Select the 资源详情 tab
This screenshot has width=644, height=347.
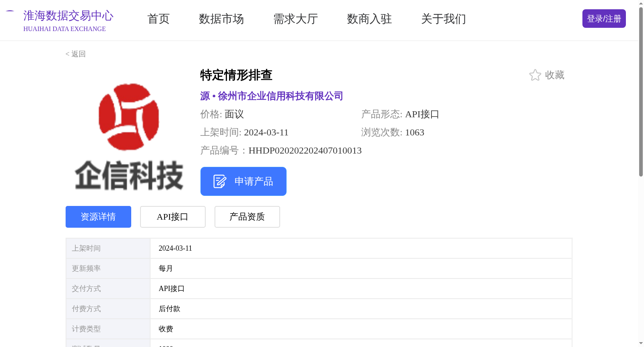tap(98, 217)
